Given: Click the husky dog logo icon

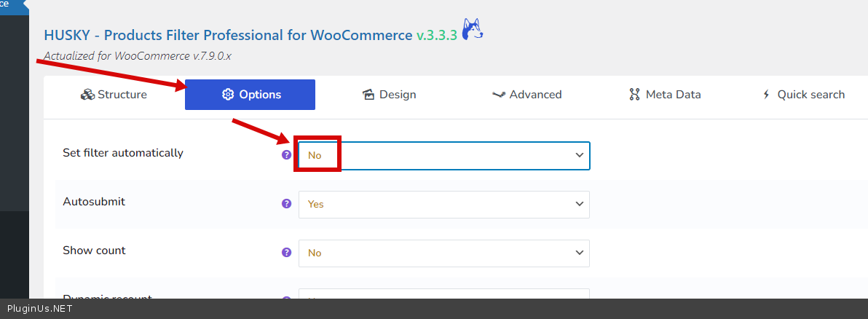Looking at the screenshot, I should click(473, 31).
